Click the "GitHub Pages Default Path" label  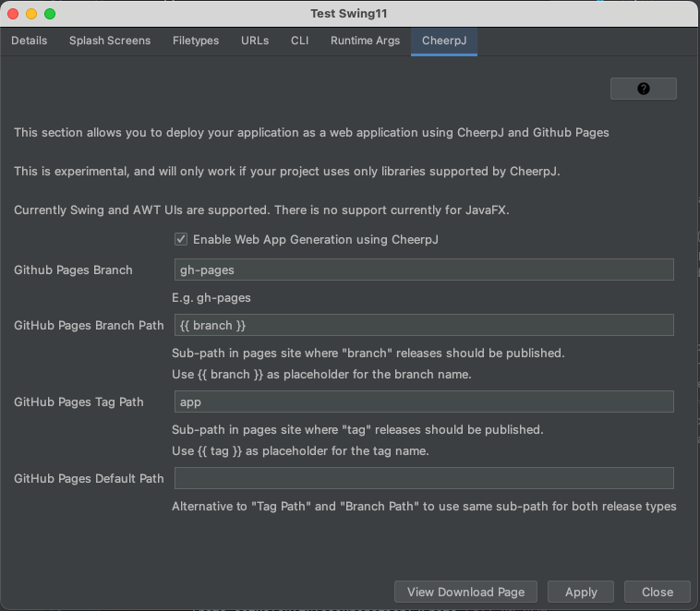click(x=89, y=478)
